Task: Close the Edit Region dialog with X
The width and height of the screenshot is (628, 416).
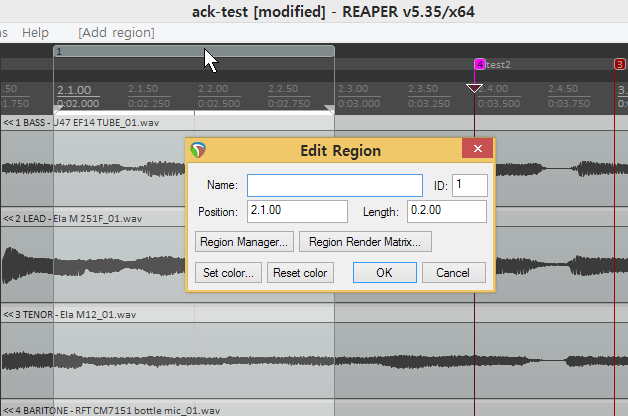Action: [x=477, y=149]
